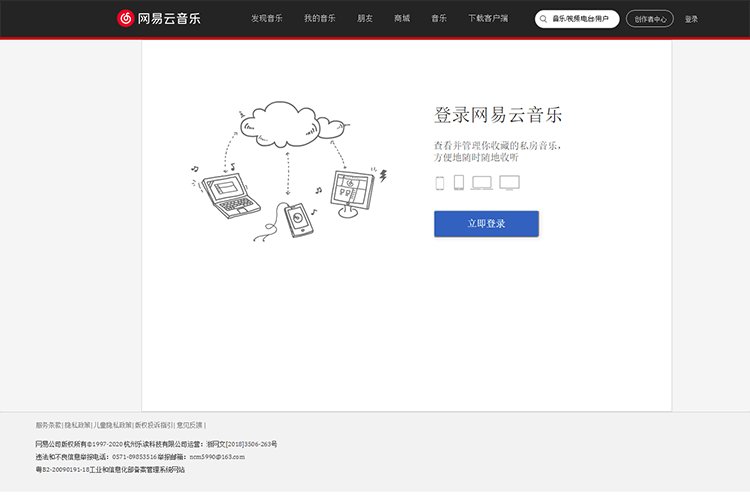The width and height of the screenshot is (750, 504).
Task: Open the 版权投诉指引 footer link
Action: coord(154,425)
